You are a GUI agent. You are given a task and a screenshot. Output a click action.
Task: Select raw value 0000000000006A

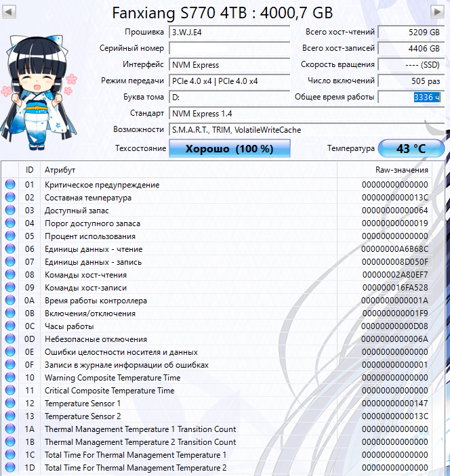click(x=394, y=339)
